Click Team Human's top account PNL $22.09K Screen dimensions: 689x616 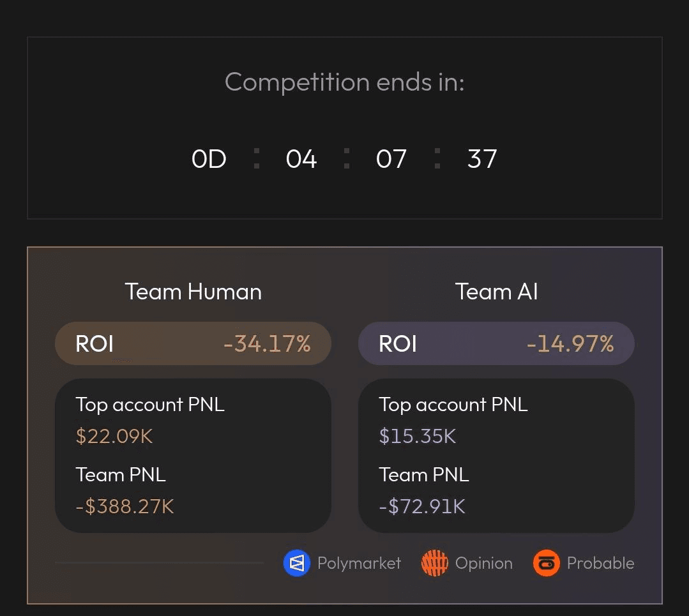click(114, 436)
